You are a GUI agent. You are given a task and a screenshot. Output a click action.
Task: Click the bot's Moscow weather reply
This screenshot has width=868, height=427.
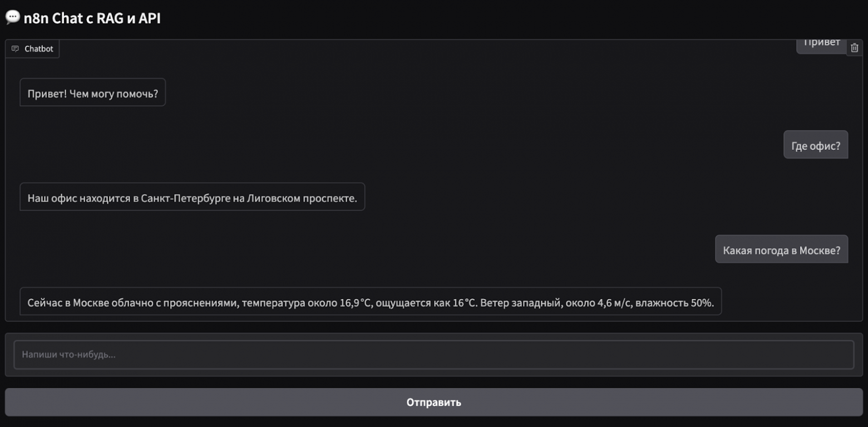tap(371, 303)
